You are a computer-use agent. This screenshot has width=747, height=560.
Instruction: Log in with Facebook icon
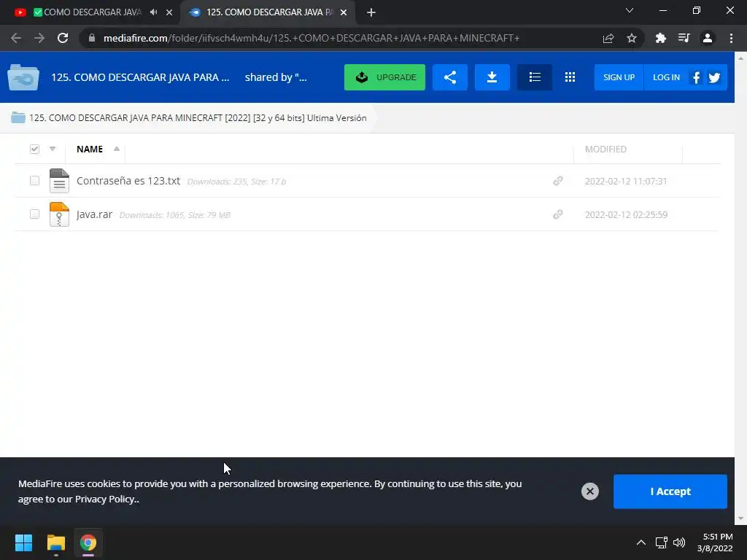click(696, 77)
